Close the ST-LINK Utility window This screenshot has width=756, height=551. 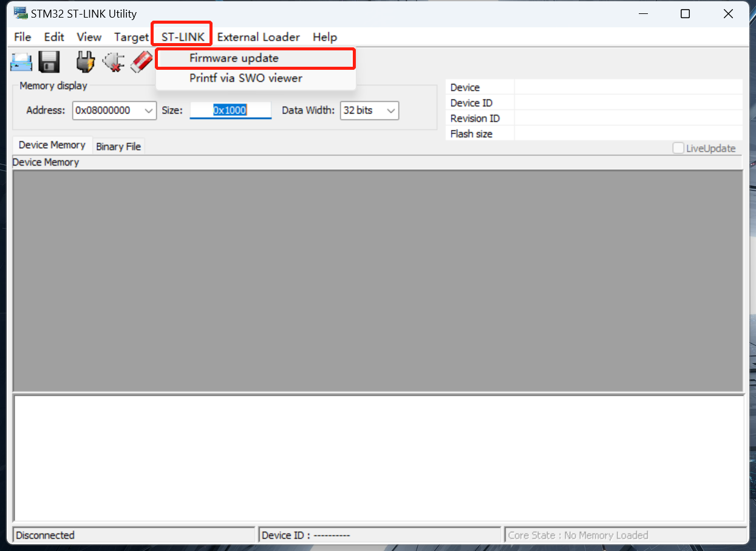click(728, 13)
